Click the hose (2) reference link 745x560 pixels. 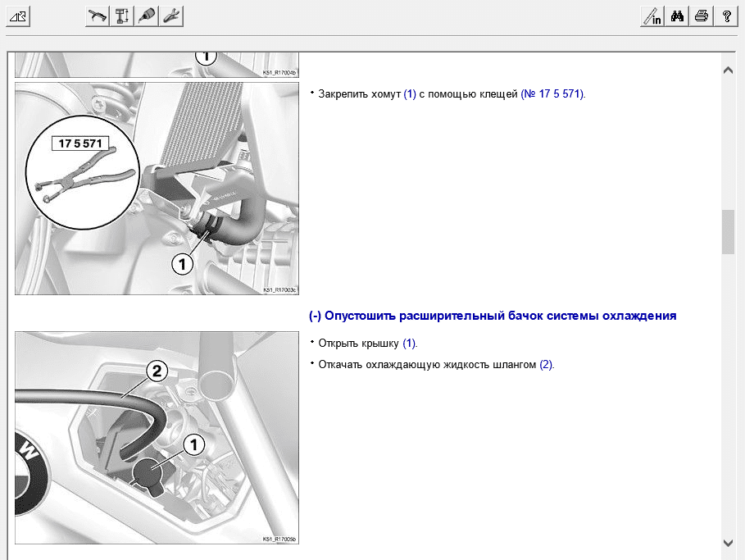pos(546,364)
